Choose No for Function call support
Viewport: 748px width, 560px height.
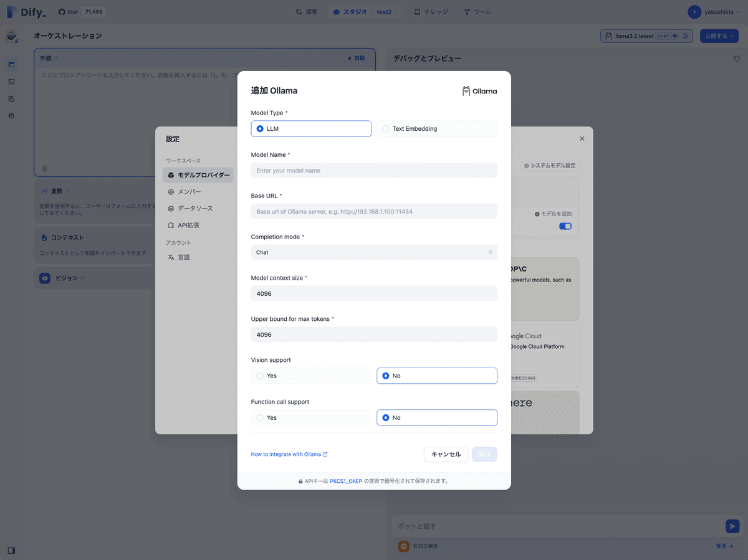coord(437,417)
